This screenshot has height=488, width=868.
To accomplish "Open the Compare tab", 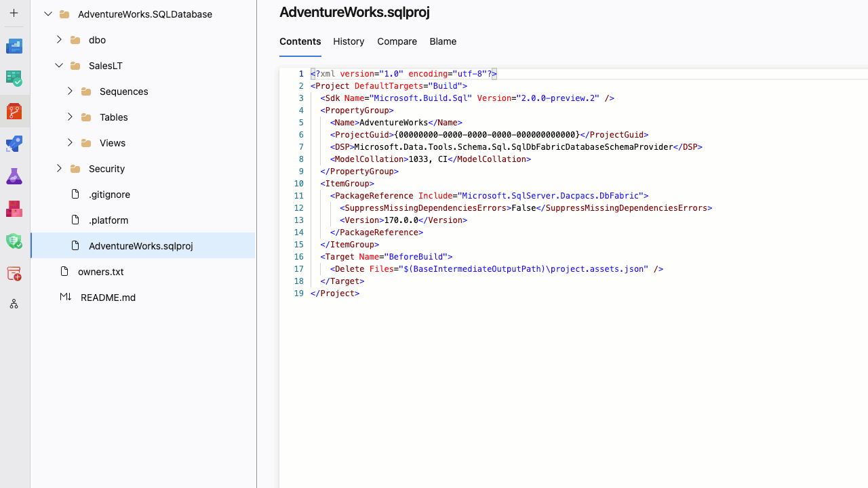I will coord(397,41).
